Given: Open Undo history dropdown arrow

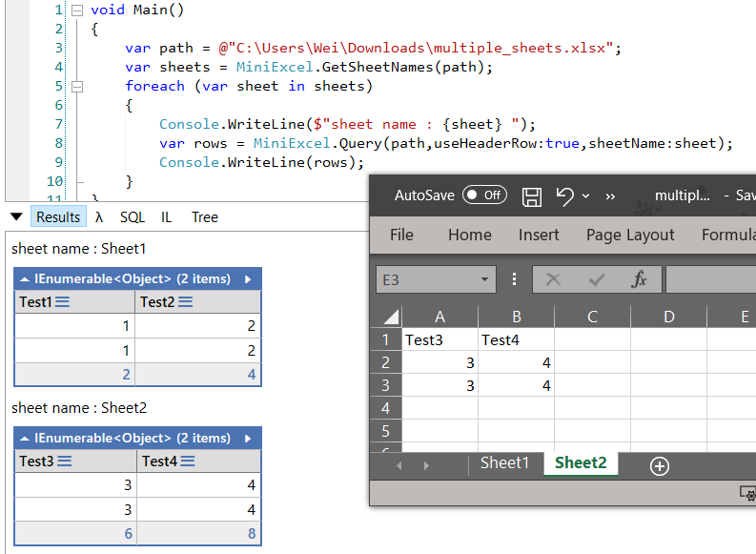Looking at the screenshot, I should point(585,196).
